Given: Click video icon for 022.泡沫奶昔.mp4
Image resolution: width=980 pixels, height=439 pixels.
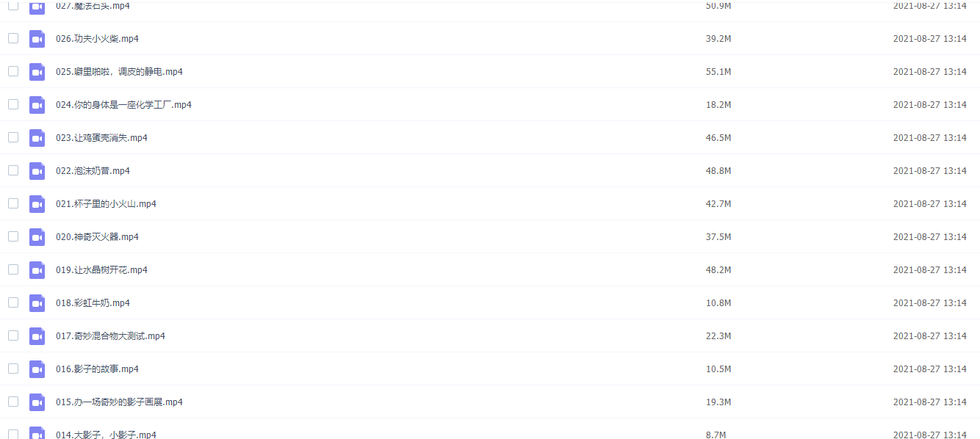Looking at the screenshot, I should click(x=37, y=171).
